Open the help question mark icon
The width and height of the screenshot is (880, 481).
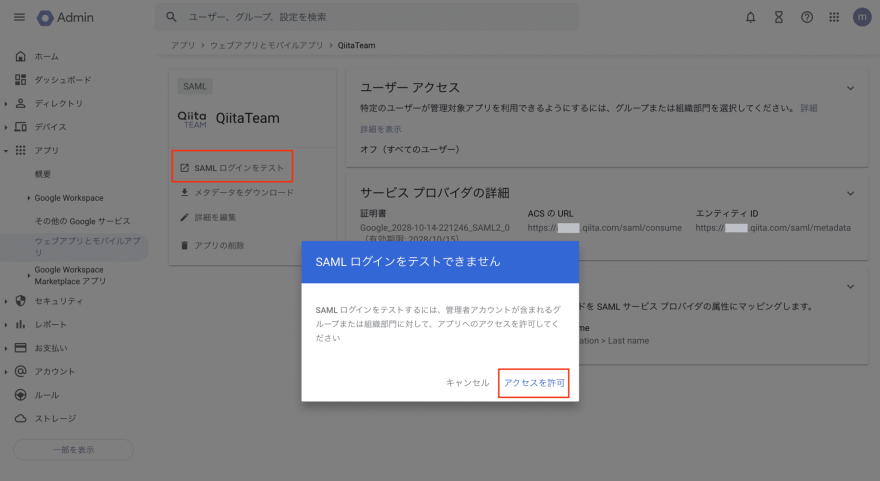click(x=806, y=17)
